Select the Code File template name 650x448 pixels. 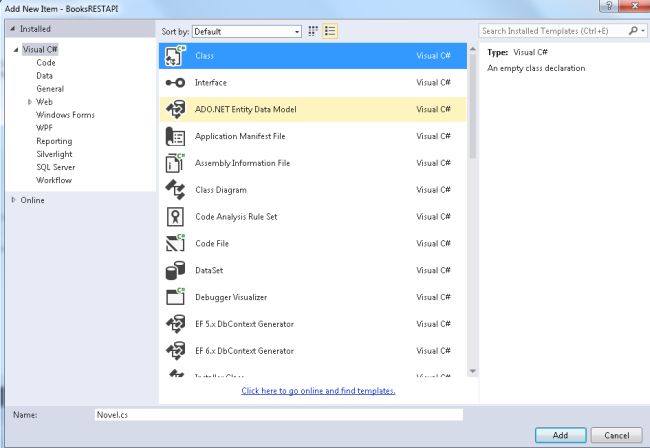click(212, 244)
